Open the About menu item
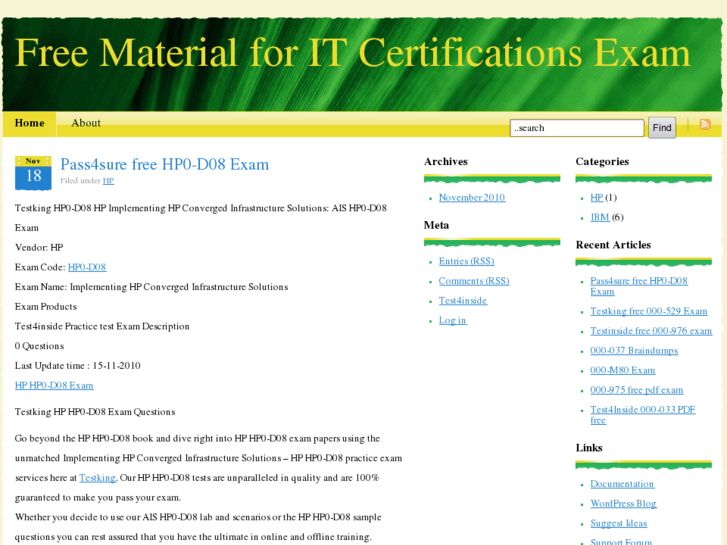This screenshot has height=545, width=727. [x=86, y=123]
